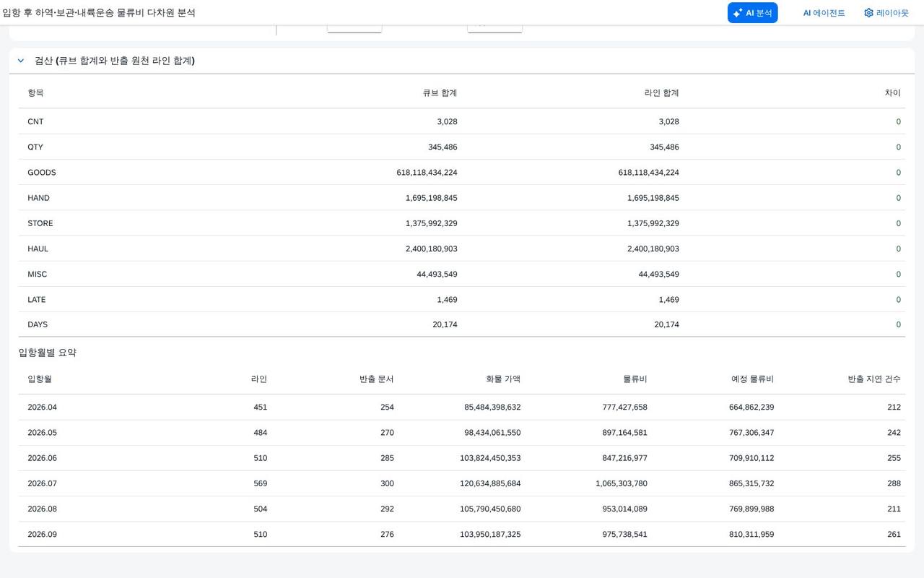Click the 반출 문서 value 285
924x578 pixels.
(x=387, y=458)
